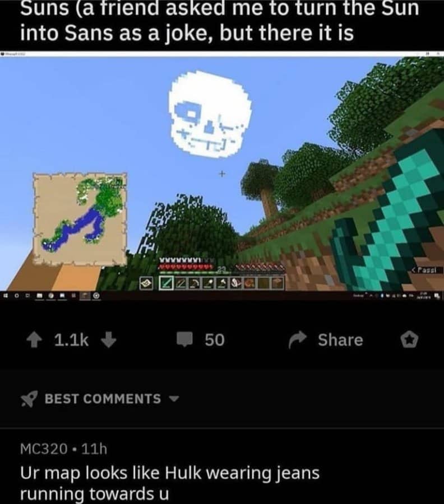Select the map item slot left of hotbar
This screenshot has width=444, height=504.
coord(147,283)
